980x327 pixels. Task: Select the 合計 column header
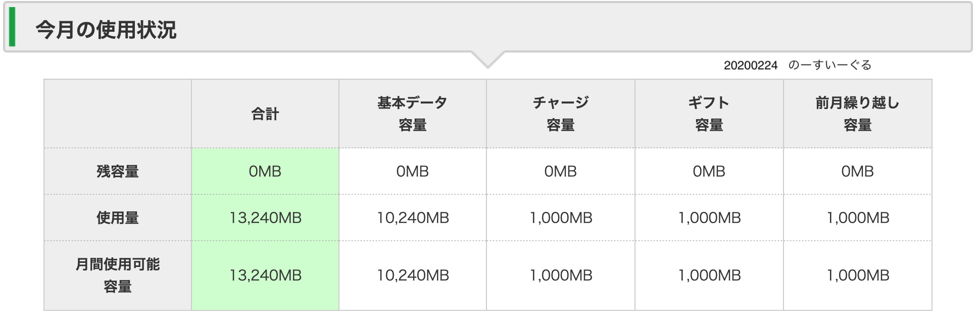pos(265,114)
